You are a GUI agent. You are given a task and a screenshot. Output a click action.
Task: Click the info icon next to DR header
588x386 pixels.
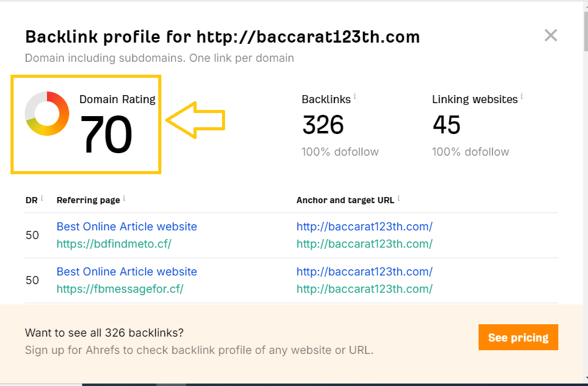pos(42,199)
